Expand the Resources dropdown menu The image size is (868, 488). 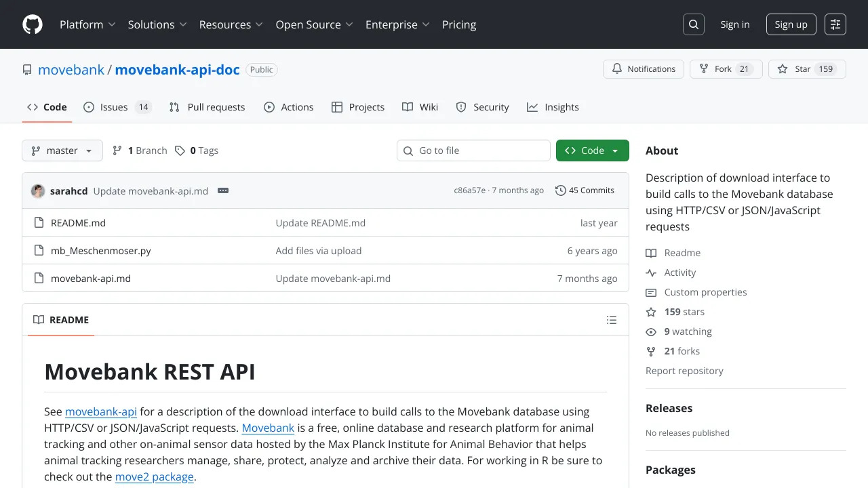231,24
